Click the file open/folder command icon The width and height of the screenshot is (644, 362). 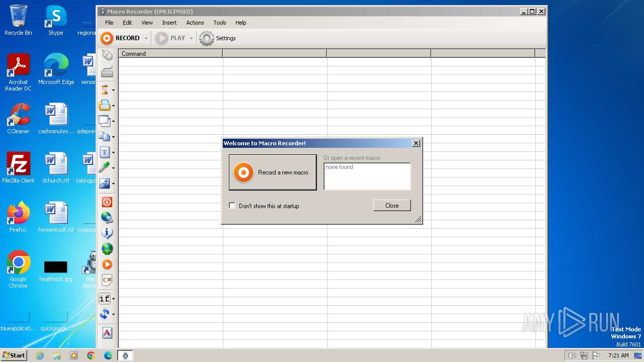[x=105, y=106]
